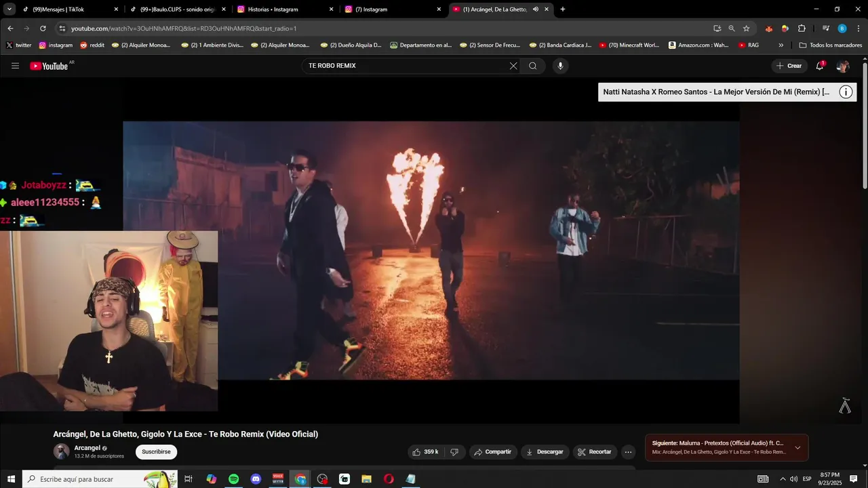Image resolution: width=868 pixels, height=488 pixels.
Task: Click the YouTube search input field
Action: [407, 66]
